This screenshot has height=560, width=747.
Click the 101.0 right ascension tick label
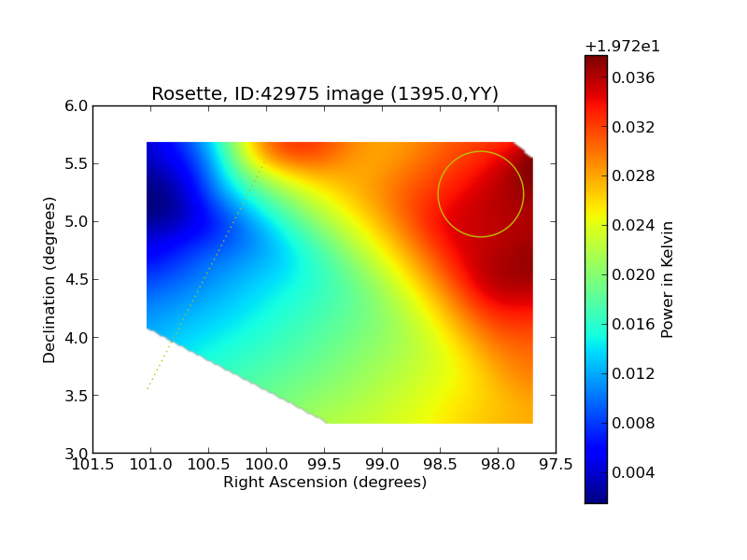coord(151,464)
